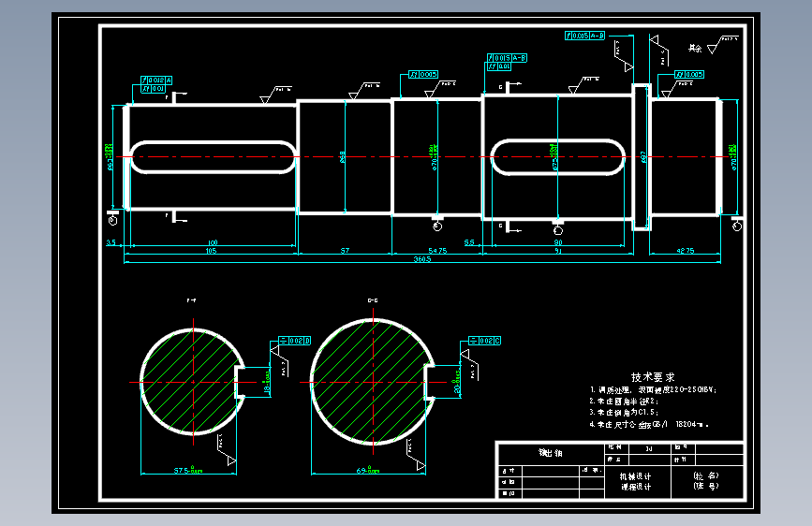
Task: Click the 5.5 offset dimension
Action: point(469,242)
